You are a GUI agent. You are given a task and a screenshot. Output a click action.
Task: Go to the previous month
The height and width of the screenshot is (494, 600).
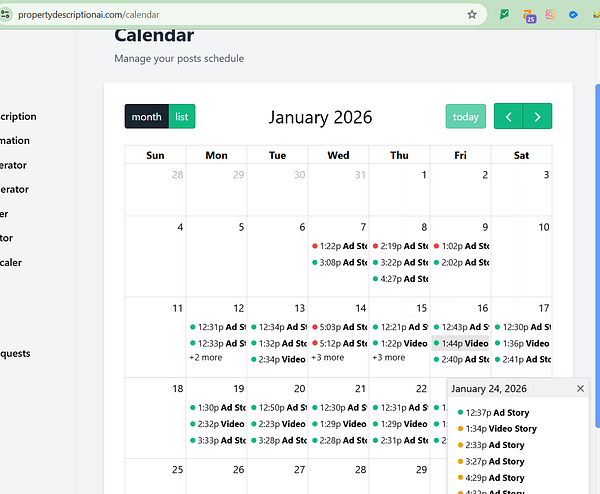click(x=508, y=116)
